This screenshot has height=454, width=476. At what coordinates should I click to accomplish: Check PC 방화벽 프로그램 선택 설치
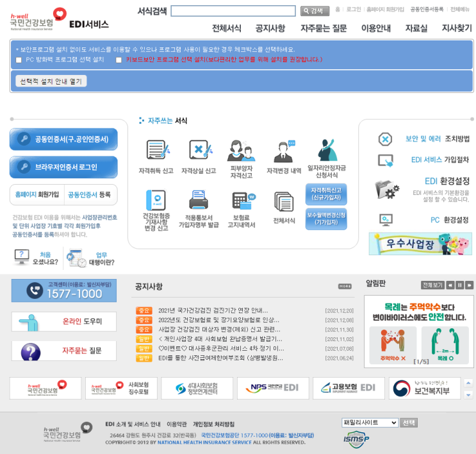[x=19, y=60]
